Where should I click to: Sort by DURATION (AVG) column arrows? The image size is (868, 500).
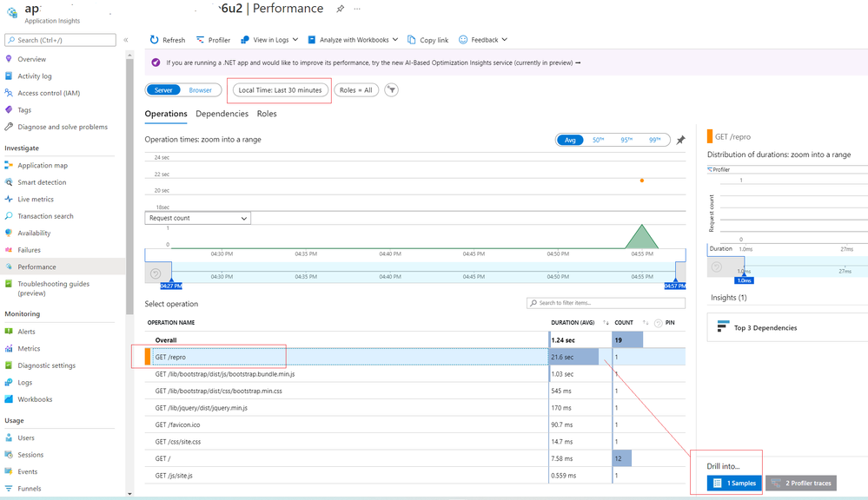coord(606,322)
